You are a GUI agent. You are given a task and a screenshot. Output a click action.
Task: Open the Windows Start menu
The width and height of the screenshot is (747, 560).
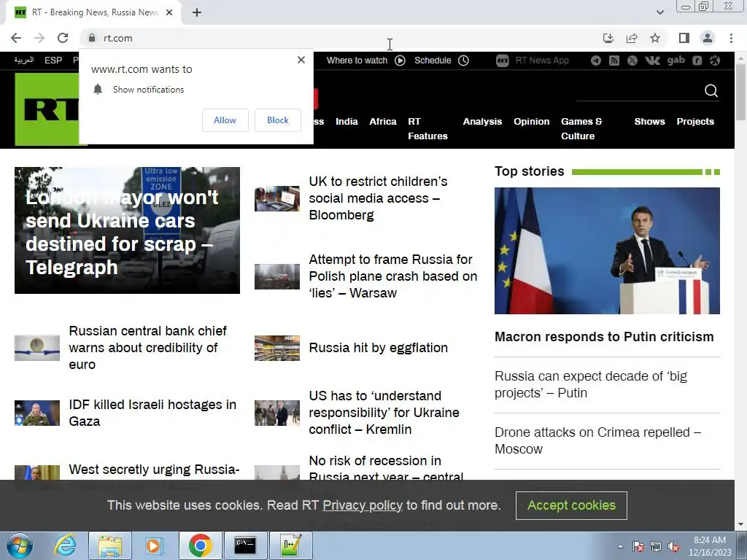click(19, 545)
